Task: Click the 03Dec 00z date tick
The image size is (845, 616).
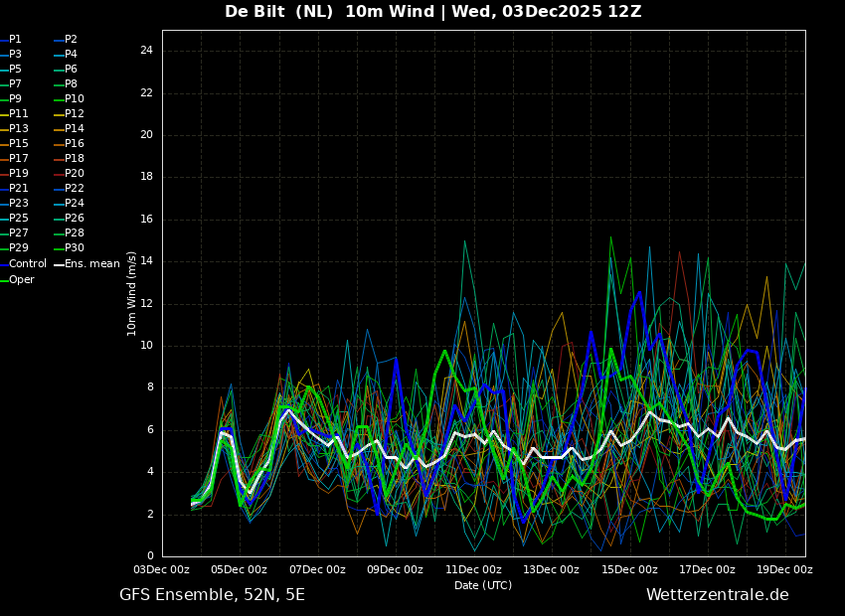Action: pos(162,569)
